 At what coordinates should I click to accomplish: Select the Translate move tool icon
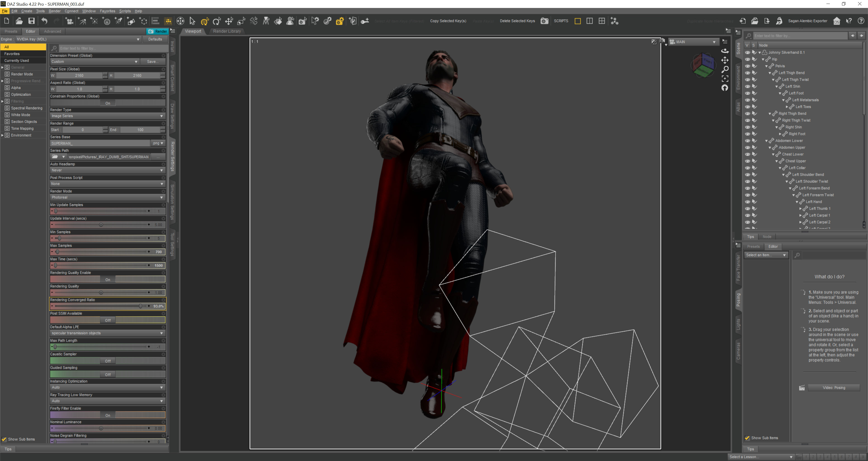point(229,21)
